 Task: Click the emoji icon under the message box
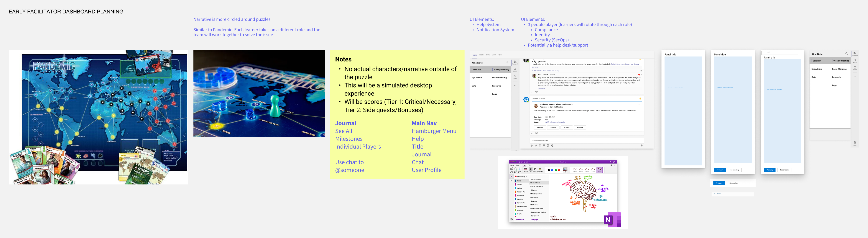tap(540, 146)
